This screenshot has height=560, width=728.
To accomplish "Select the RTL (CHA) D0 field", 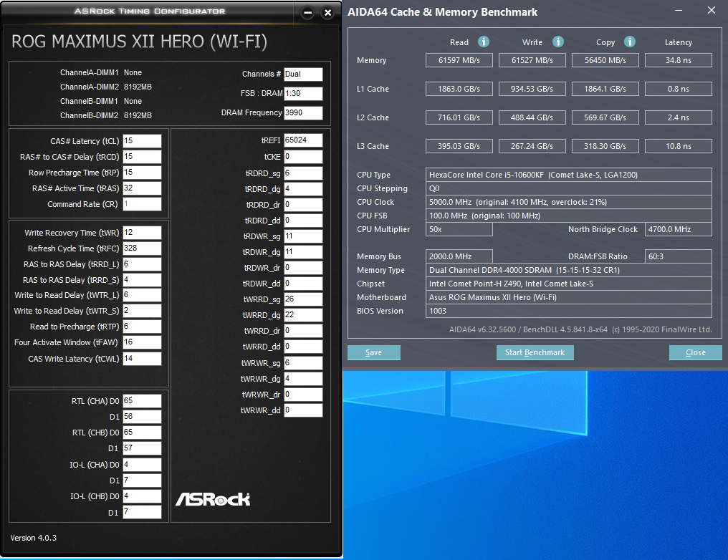I will [142, 401].
